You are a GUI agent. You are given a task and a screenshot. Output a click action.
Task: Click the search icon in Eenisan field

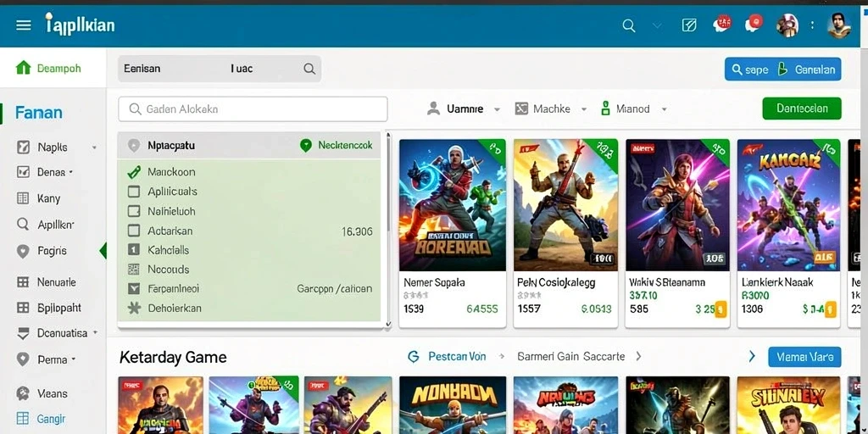tap(309, 69)
